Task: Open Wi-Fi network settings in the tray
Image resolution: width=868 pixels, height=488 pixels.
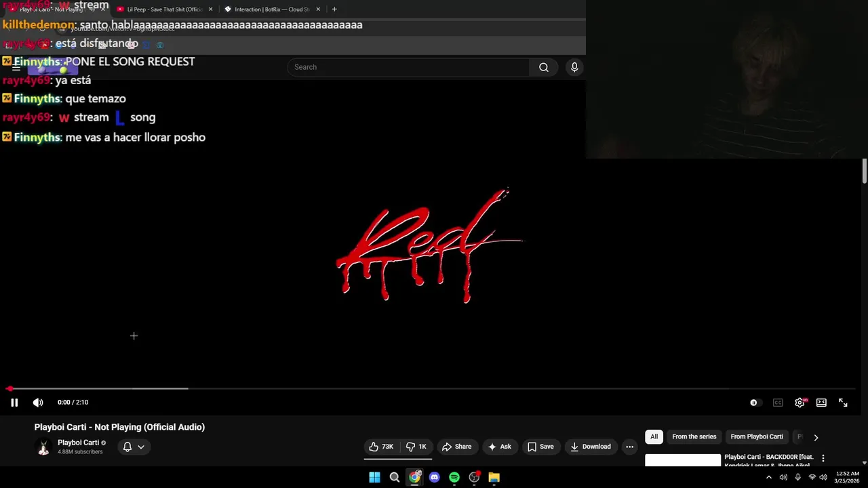Action: pyautogui.click(x=812, y=477)
